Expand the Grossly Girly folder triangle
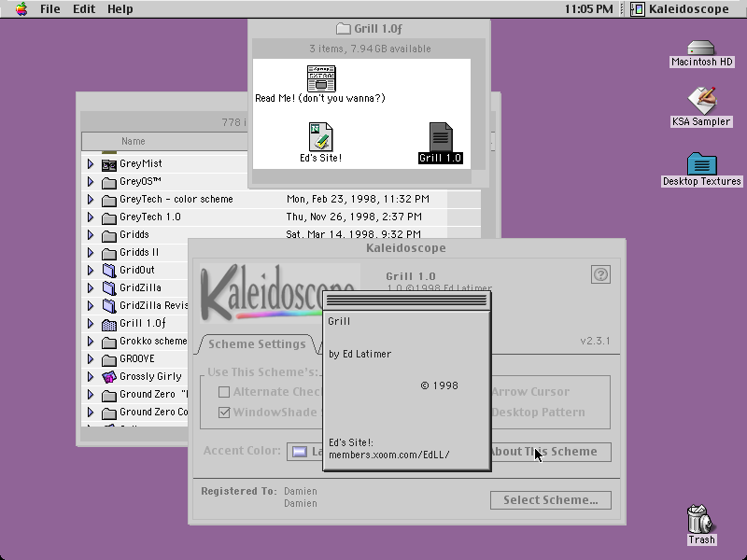 click(91, 377)
